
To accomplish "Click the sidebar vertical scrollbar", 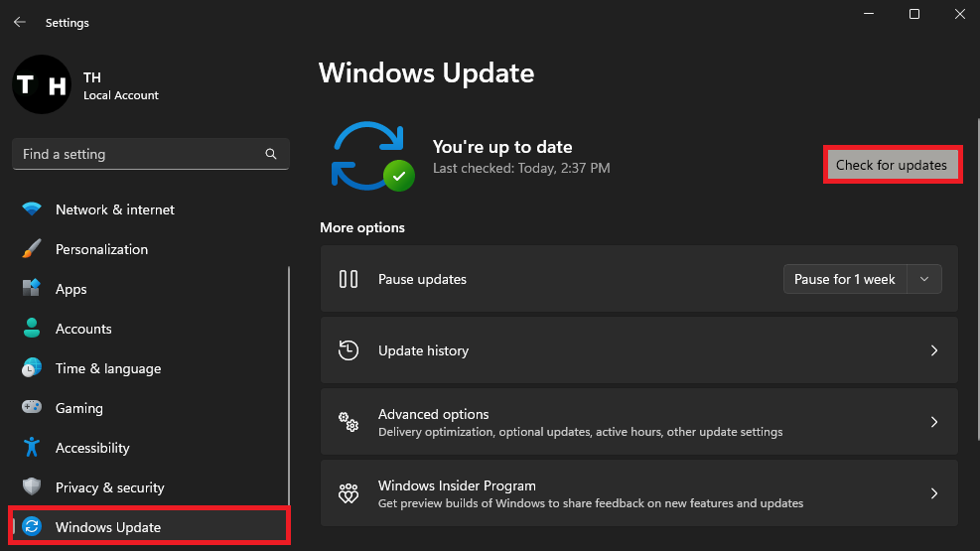I will 289,385.
